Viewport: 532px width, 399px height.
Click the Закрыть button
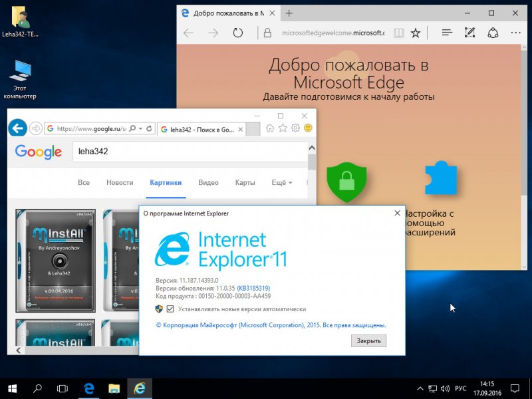coord(368,340)
